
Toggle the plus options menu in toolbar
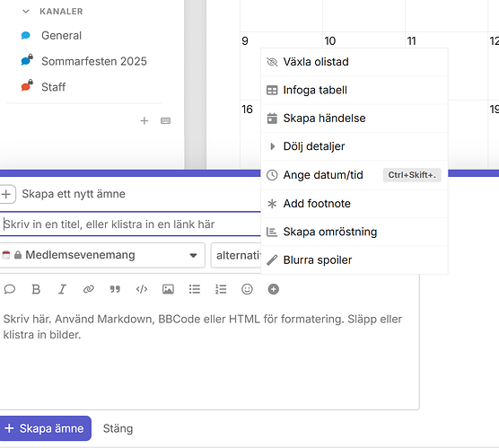(x=274, y=289)
